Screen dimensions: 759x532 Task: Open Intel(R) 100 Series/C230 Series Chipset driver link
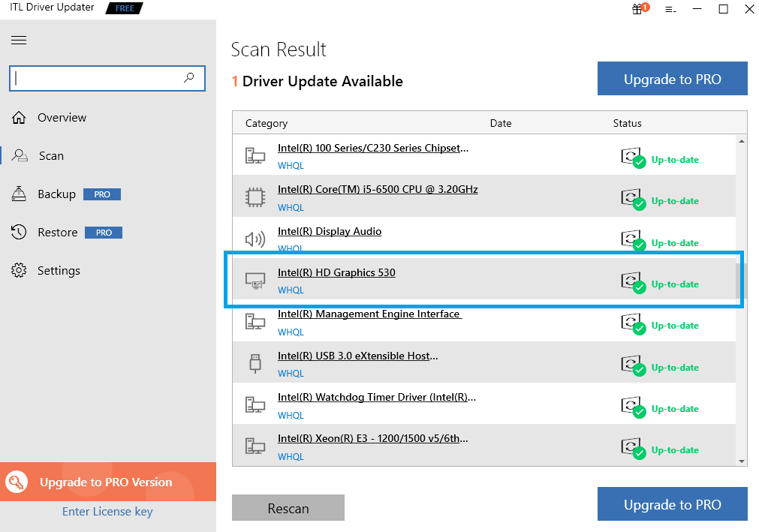(373, 148)
